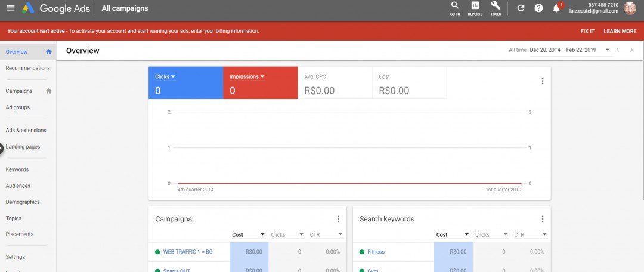Click LEARN MORE in the red banner
This screenshot has width=644, height=272.
(620, 31)
